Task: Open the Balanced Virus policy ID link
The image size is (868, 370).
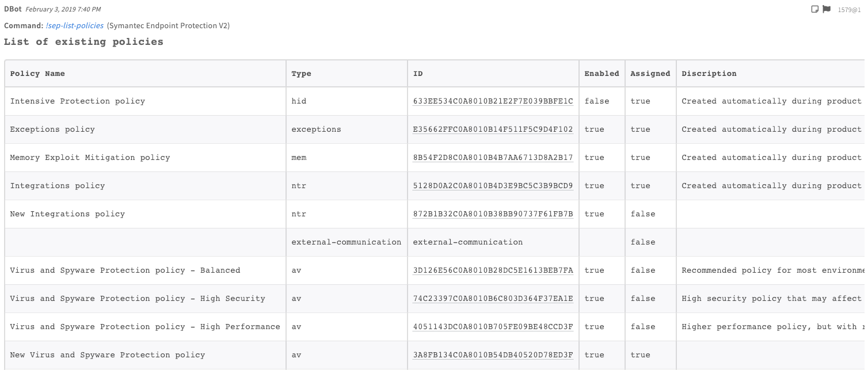Action: coord(492,270)
